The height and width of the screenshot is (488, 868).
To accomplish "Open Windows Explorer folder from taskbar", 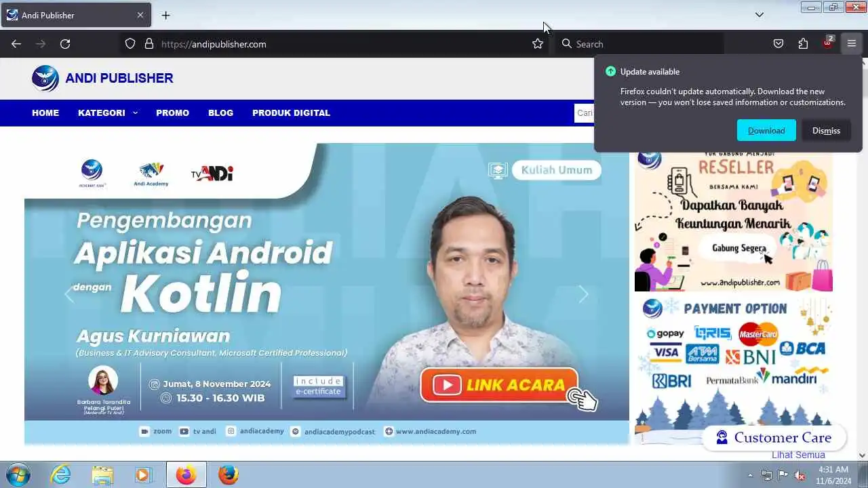I will tap(102, 475).
